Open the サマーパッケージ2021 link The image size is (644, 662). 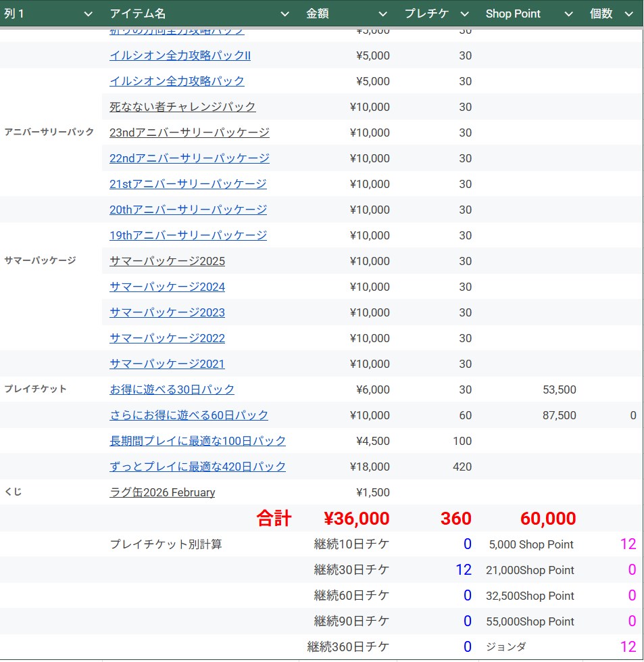click(167, 364)
